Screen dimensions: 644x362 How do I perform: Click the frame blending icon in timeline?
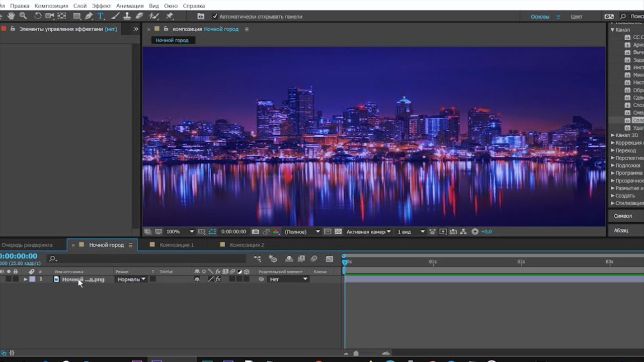[301, 259]
